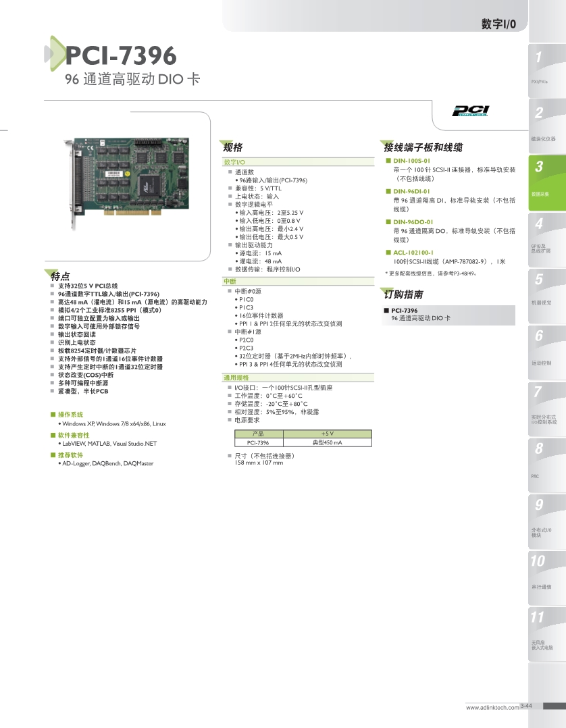The image size is (566, 728).
Task: Click the 典型450 mA table cell
Action: click(x=328, y=442)
